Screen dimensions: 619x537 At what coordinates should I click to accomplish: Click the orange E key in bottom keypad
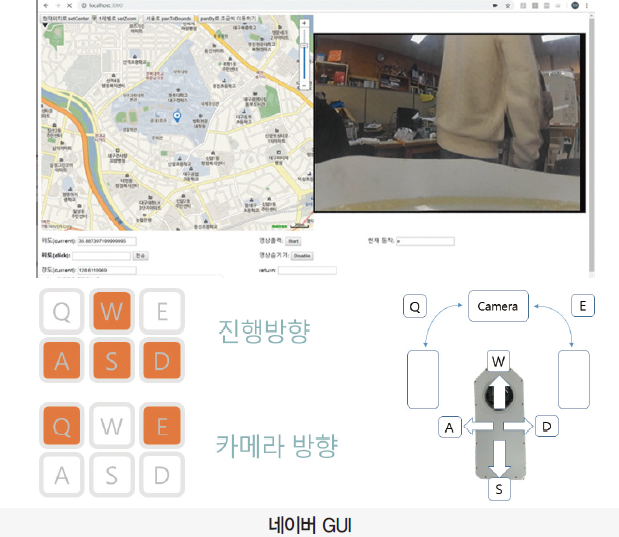point(162,426)
